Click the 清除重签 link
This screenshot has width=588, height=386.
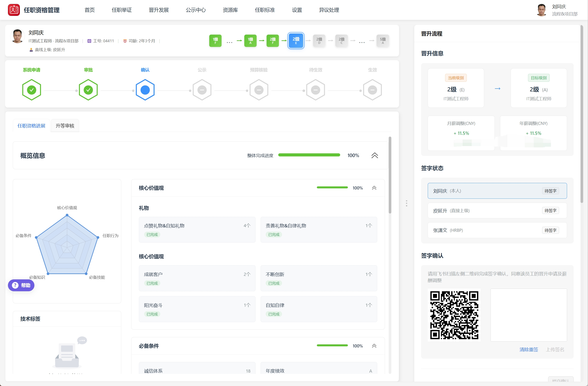point(528,349)
